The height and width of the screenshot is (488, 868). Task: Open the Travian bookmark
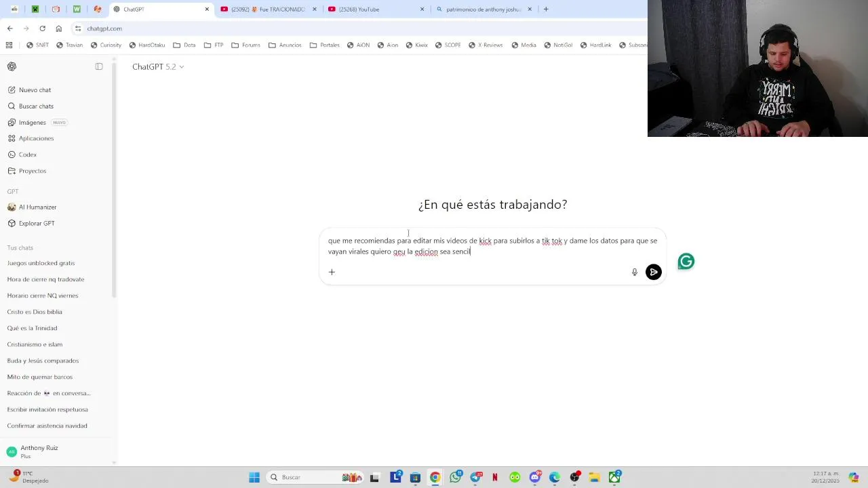click(70, 45)
